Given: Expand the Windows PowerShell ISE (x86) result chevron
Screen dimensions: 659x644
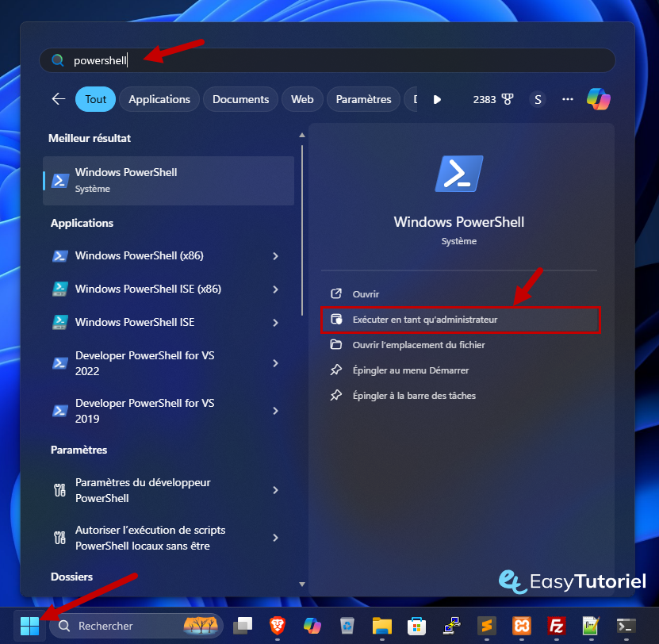Looking at the screenshot, I should pos(276,289).
